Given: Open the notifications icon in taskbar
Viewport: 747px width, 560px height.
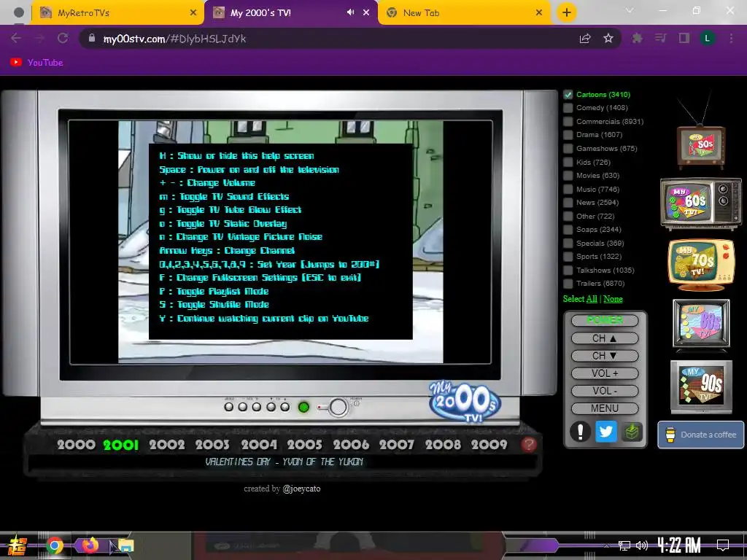Looking at the screenshot, I should pyautogui.click(x=723, y=545).
